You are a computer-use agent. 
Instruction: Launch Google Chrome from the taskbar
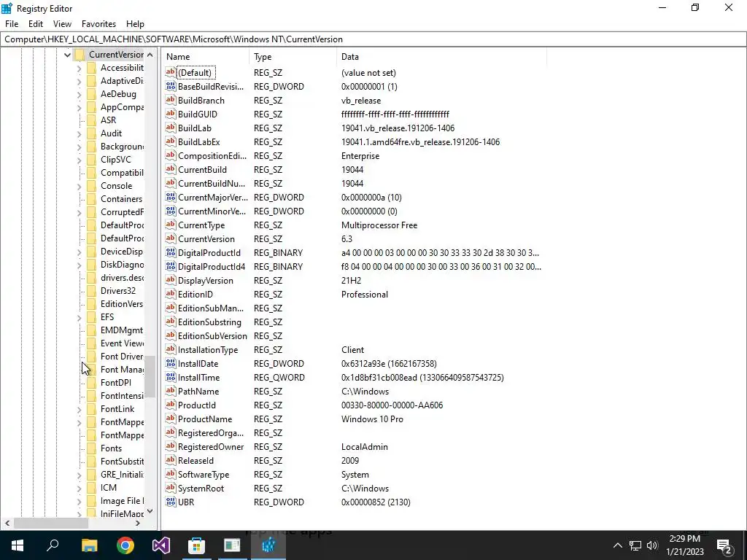pos(125,545)
